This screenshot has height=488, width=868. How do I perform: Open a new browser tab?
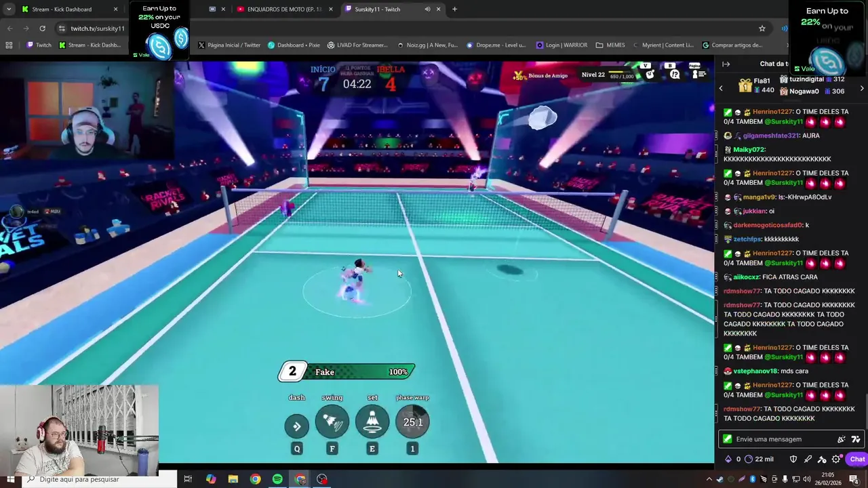[454, 9]
